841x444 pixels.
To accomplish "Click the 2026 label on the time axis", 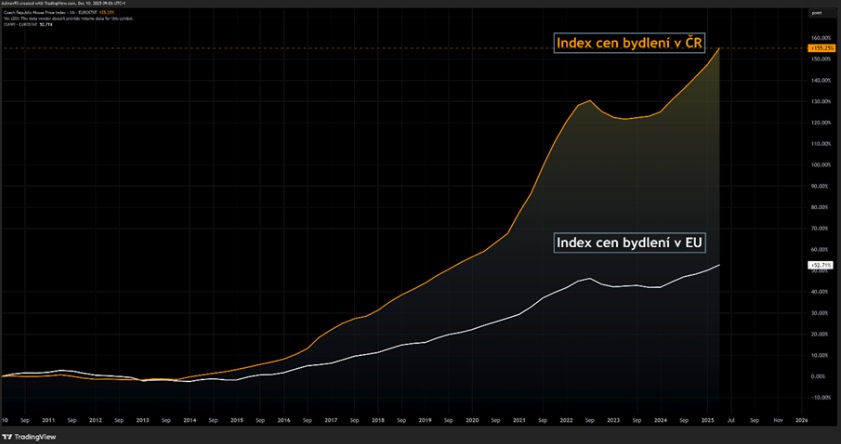I will (x=801, y=421).
